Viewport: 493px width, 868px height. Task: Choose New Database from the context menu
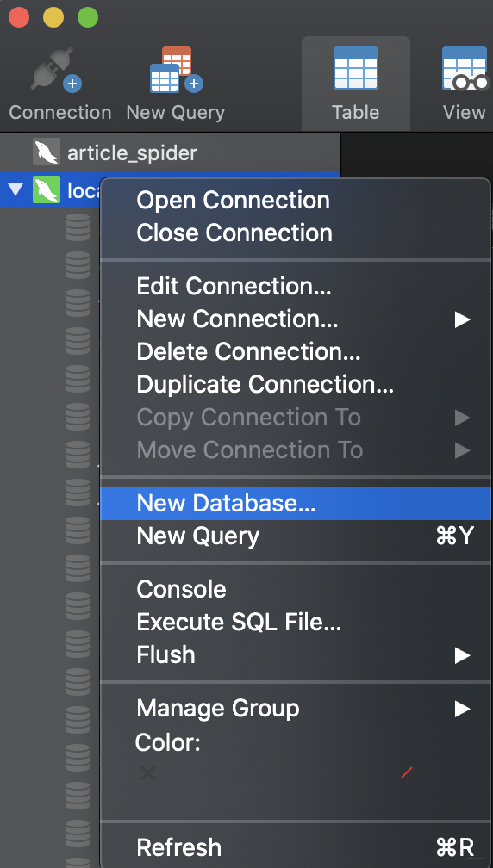click(296, 504)
